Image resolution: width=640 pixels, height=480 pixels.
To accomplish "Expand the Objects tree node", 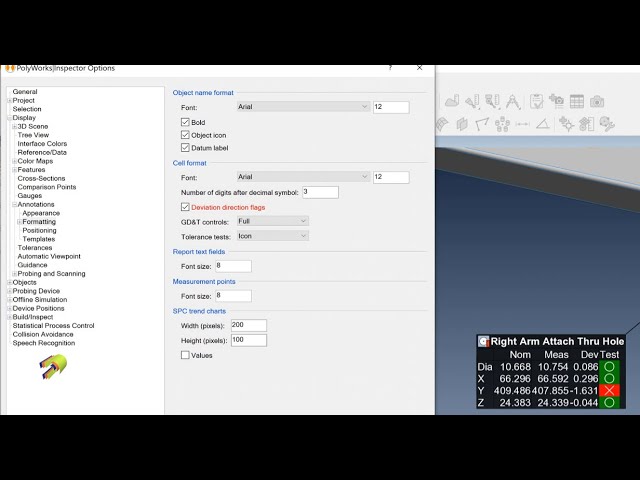I will tap(9, 282).
